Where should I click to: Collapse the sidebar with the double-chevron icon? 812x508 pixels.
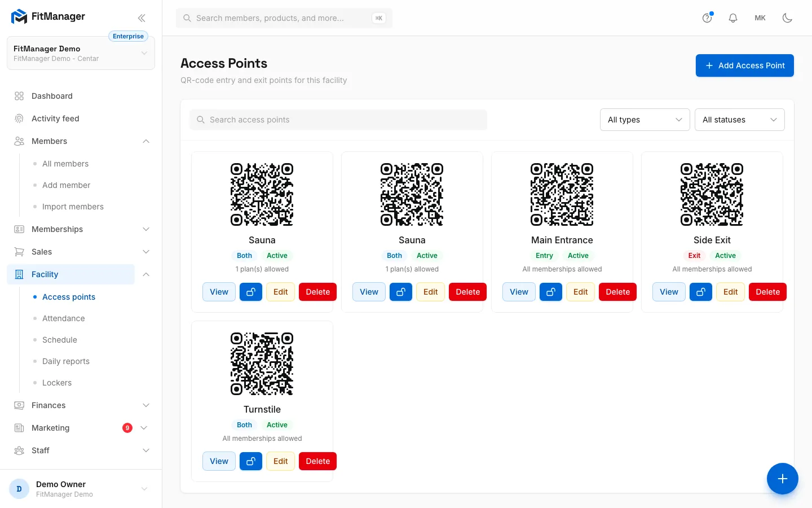142,17
